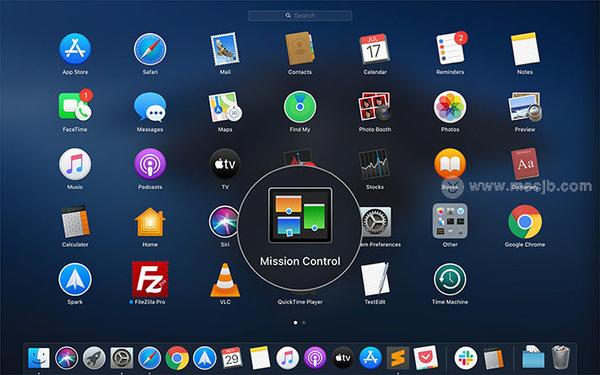
Task: Launch the Spark mail app from the grid
Action: pyautogui.click(x=75, y=279)
